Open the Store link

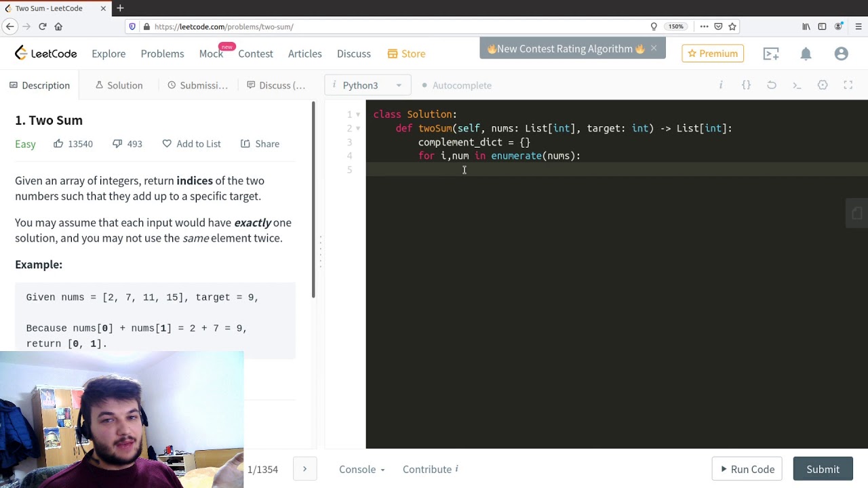pos(406,54)
